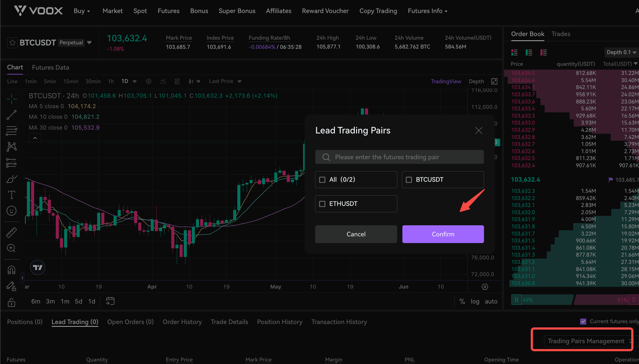Close the Lead Trading Pairs dialog

479,130
